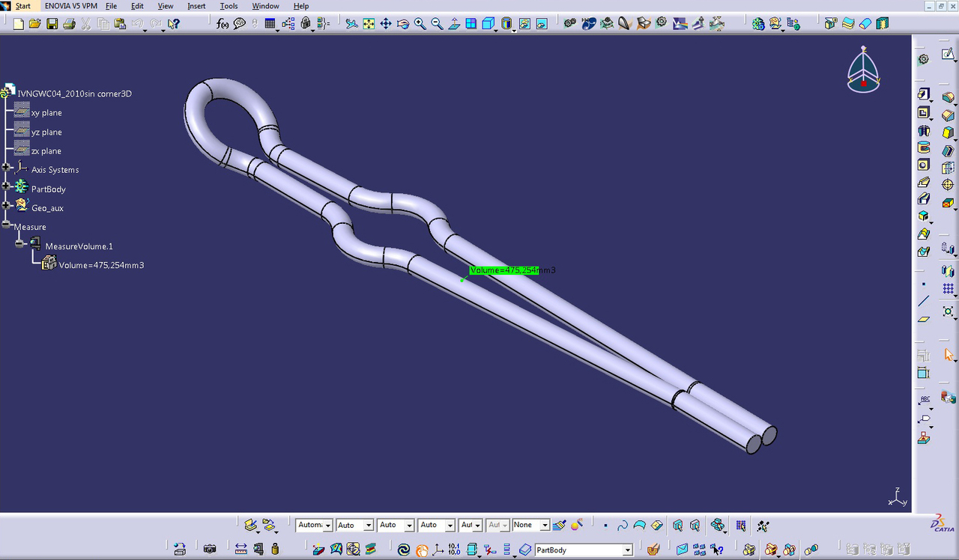Viewport: 959px width, 560px height.
Task: Expand the Axis Systems tree node
Action: coord(7,168)
